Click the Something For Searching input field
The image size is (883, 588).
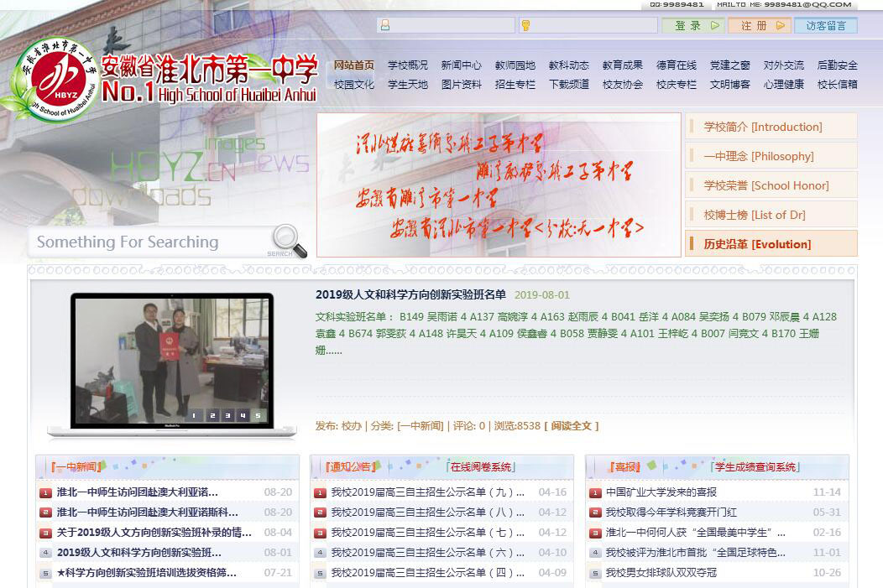(147, 242)
